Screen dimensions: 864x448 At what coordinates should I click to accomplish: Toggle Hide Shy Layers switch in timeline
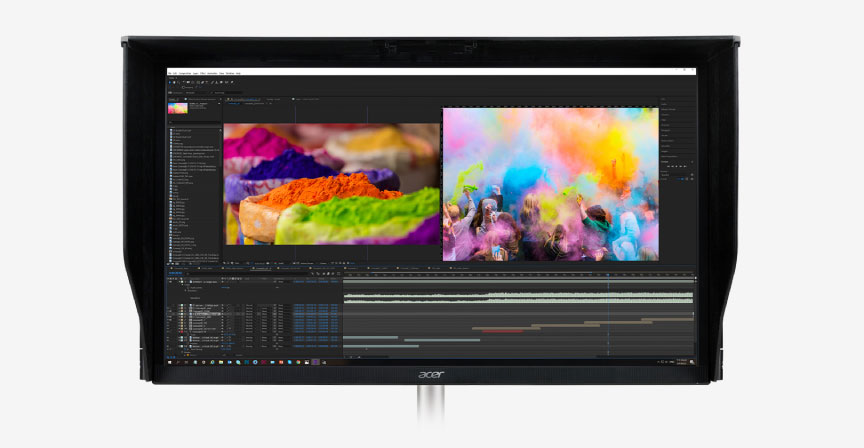pos(323,273)
